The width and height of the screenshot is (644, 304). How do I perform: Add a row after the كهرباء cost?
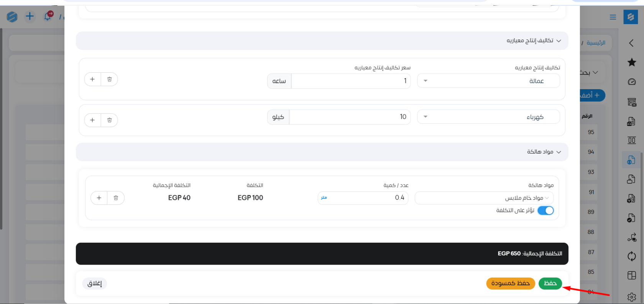[x=92, y=120]
